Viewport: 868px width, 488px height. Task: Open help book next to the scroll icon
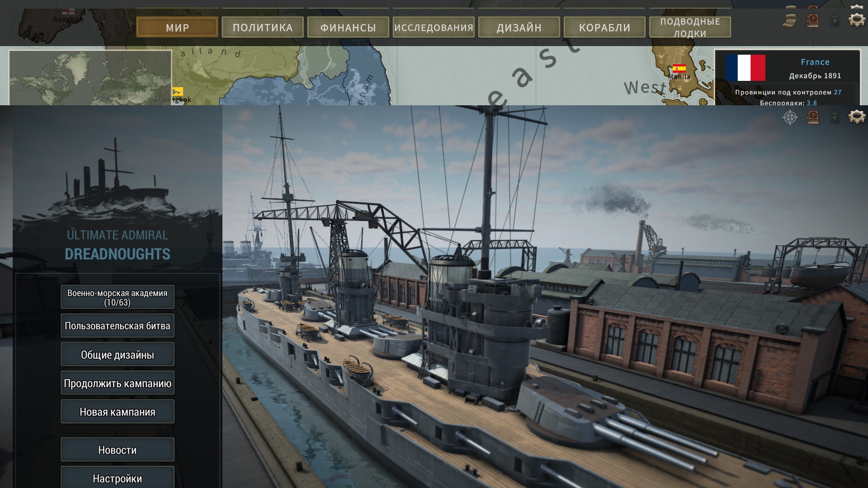[x=813, y=20]
